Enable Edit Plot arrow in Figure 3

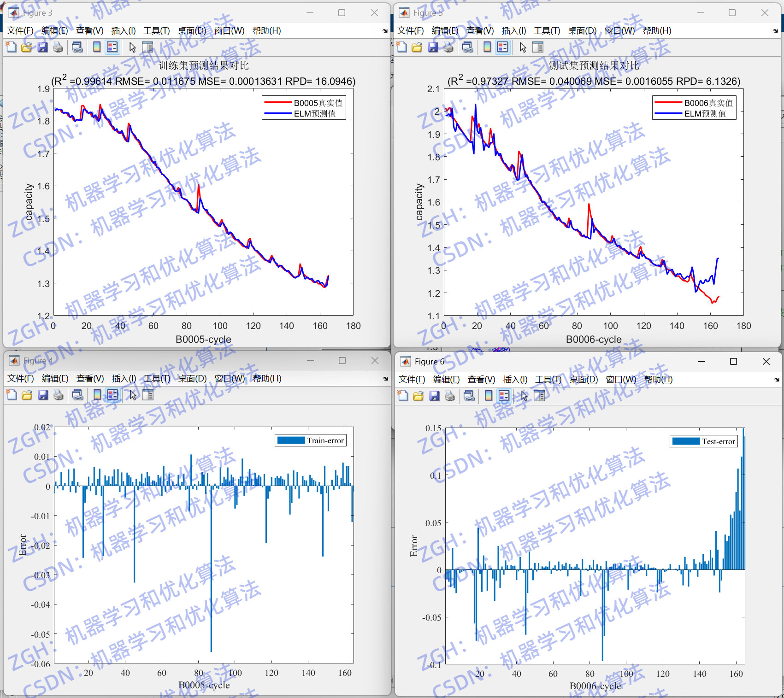click(133, 47)
